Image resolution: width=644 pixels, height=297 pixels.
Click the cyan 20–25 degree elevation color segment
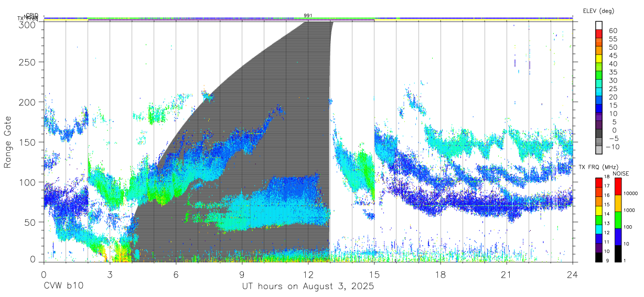pos(598,93)
